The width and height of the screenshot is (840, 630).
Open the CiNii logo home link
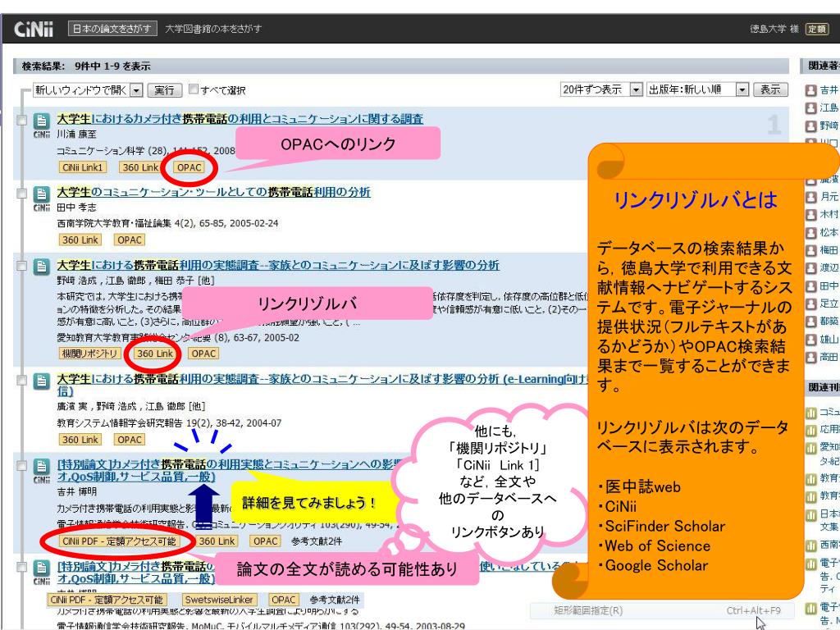tap(33, 29)
